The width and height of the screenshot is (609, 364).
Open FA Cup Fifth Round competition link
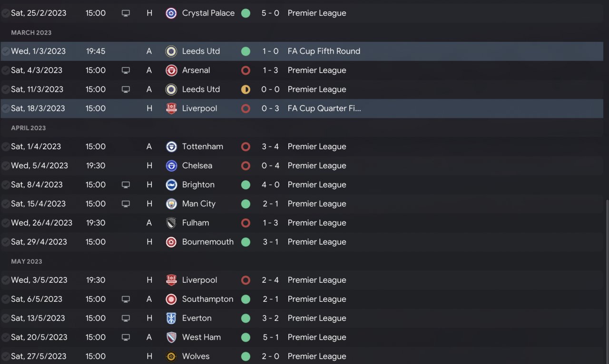324,51
